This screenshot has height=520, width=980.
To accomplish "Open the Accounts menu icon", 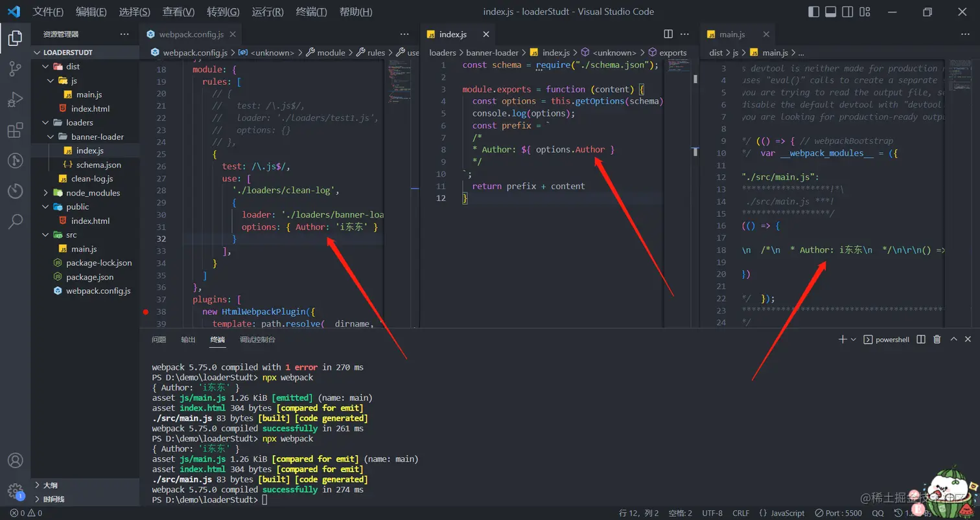I will 15,460.
